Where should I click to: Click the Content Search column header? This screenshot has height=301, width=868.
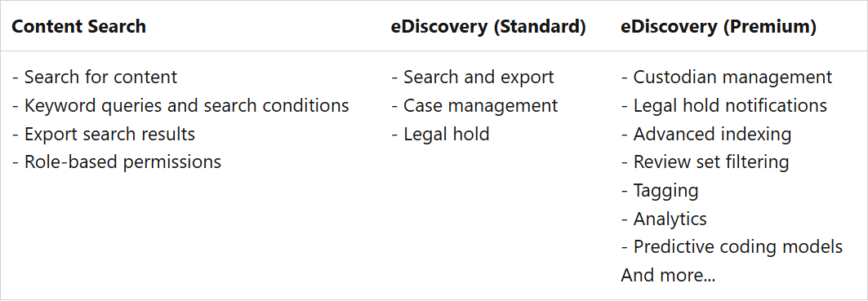click(79, 27)
